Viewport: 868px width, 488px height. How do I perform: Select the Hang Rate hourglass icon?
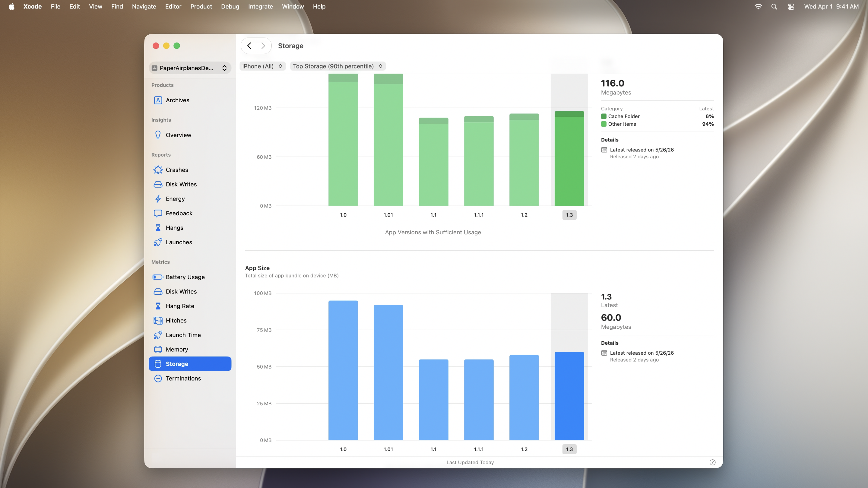[158, 306]
